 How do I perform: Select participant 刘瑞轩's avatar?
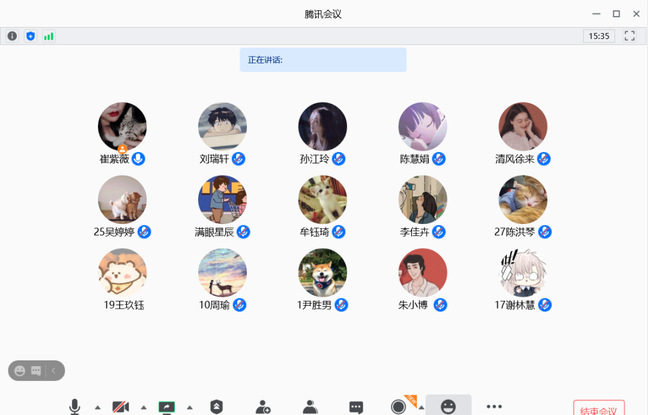(222, 127)
